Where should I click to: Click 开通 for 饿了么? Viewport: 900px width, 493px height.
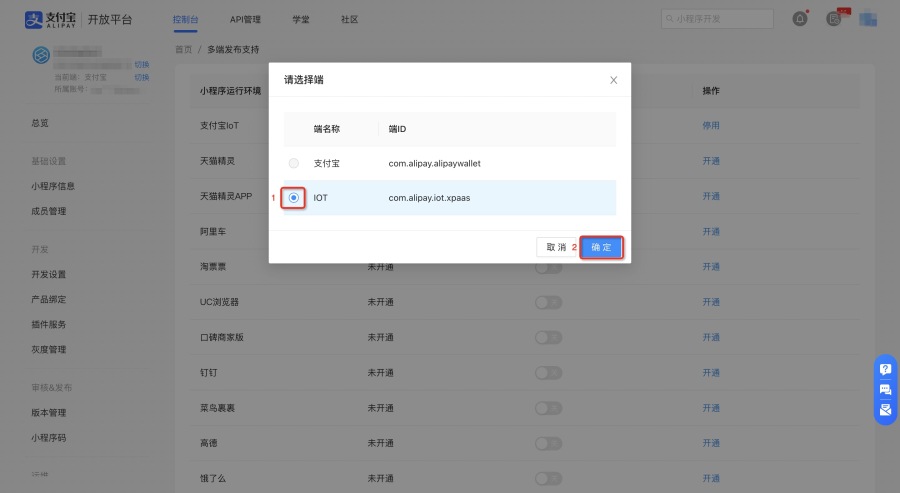click(711, 479)
